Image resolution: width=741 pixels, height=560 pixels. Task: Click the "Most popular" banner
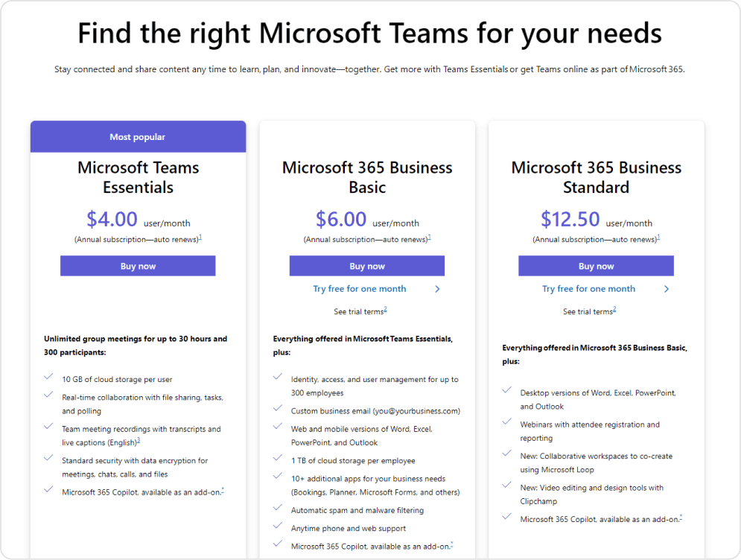(138, 136)
